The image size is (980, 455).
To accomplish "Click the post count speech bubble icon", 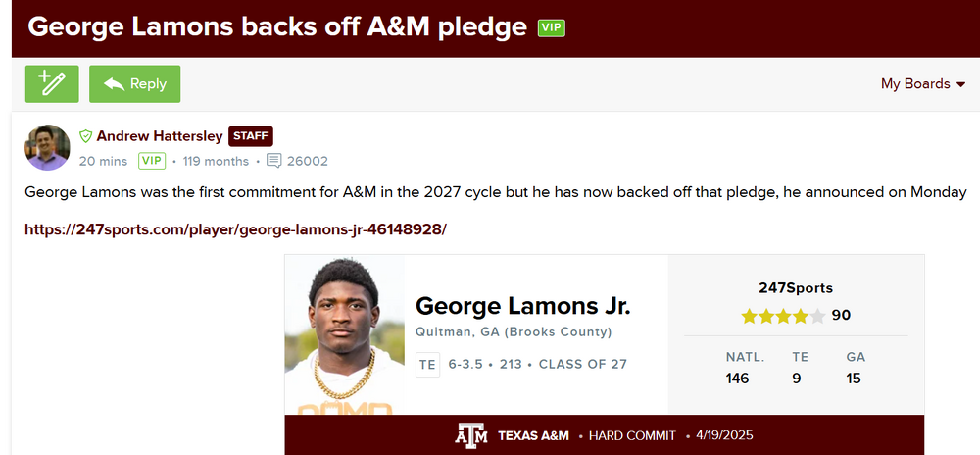I will 274,161.
